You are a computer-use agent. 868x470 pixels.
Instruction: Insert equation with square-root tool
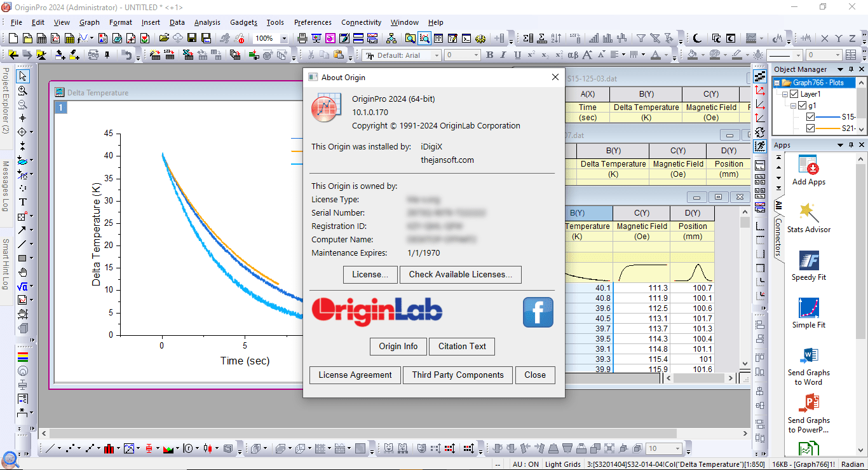point(23,286)
